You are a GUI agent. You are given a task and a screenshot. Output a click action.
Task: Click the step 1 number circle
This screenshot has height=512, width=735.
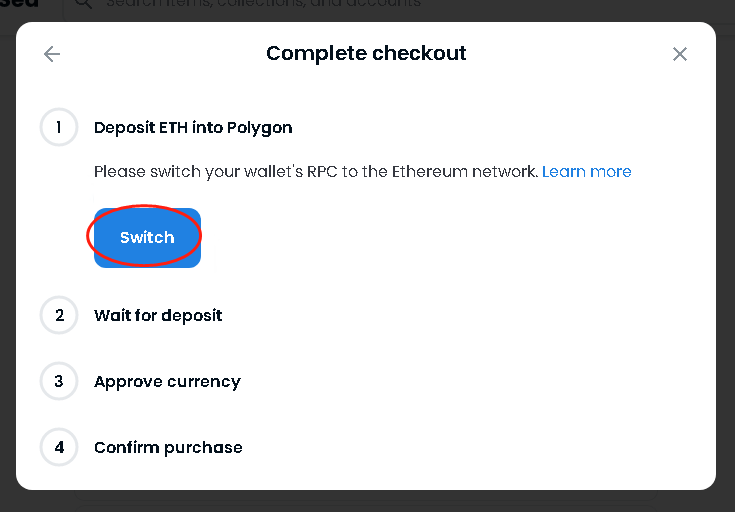point(59,128)
